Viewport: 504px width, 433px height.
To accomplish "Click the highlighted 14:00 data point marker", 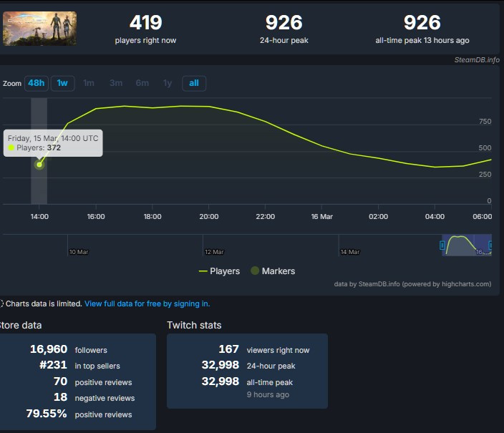I will 39,165.
